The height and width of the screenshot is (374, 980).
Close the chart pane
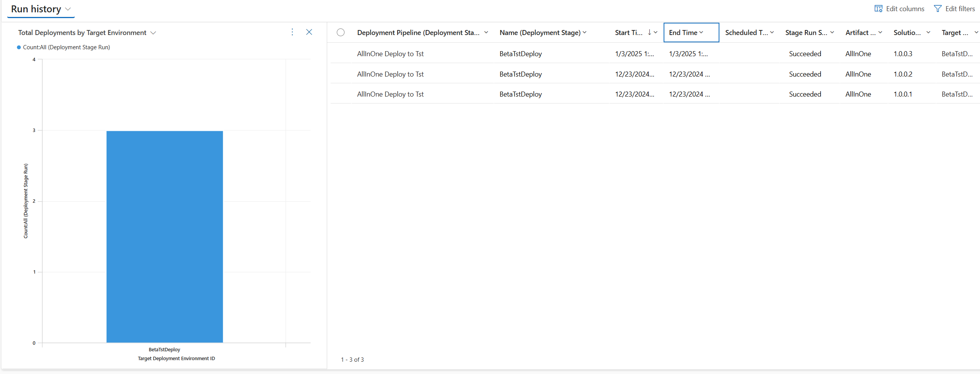click(309, 32)
